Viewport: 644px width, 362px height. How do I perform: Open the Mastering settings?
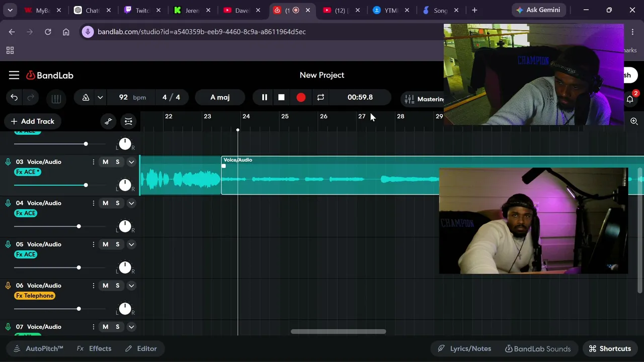tap(424, 99)
